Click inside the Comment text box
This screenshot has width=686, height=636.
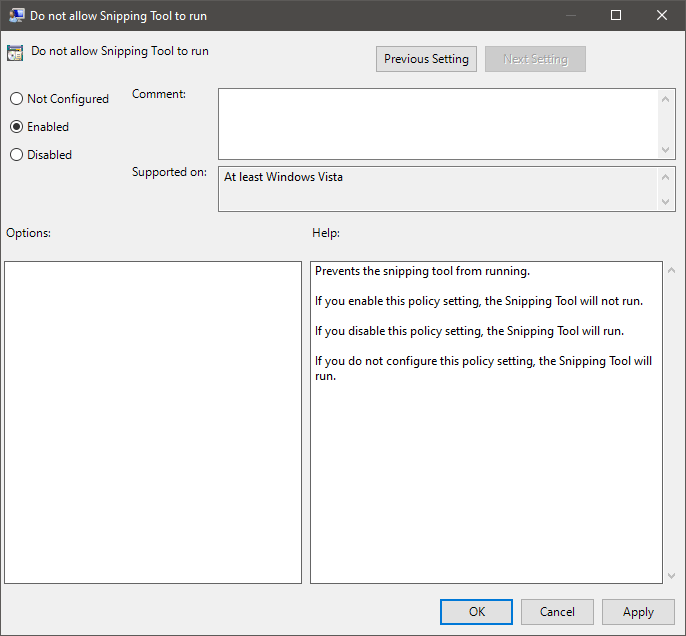[438, 123]
